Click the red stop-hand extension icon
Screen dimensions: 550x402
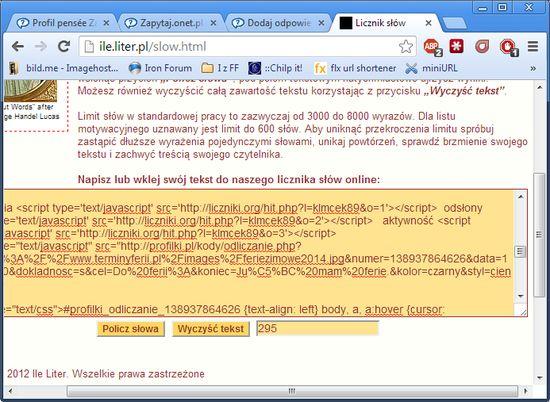tap(509, 47)
